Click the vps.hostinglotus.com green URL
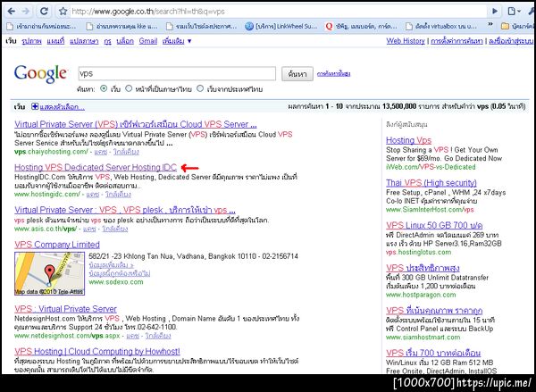This screenshot has height=392, width=536. click(x=418, y=252)
